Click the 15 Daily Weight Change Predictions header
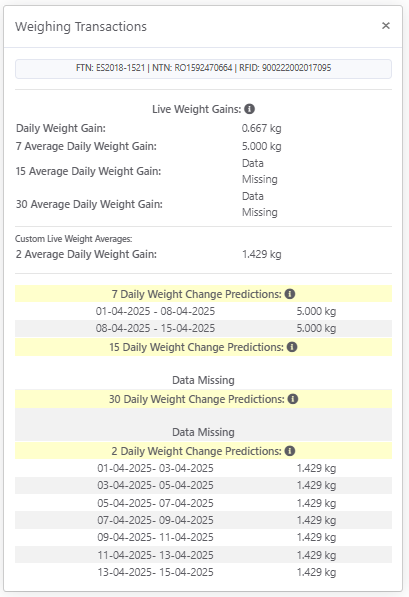409x597 pixels. point(203,347)
